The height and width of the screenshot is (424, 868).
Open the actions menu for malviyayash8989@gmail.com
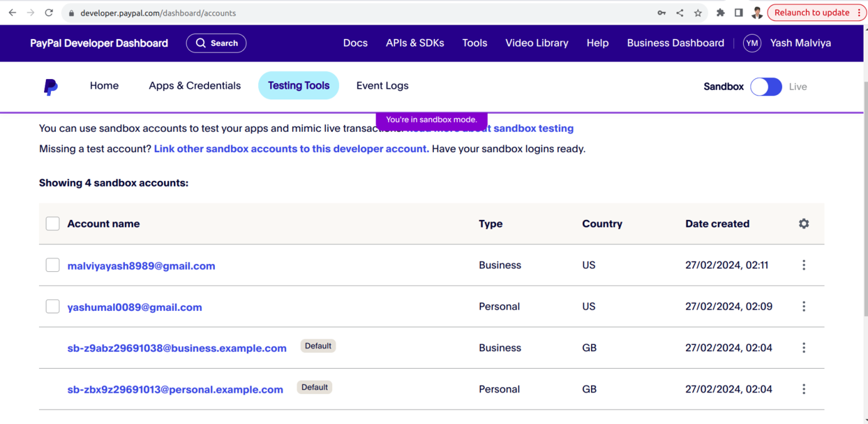(x=803, y=264)
